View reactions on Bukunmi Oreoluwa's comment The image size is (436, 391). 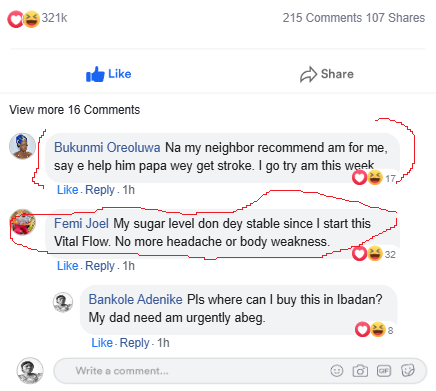pyautogui.click(x=374, y=178)
